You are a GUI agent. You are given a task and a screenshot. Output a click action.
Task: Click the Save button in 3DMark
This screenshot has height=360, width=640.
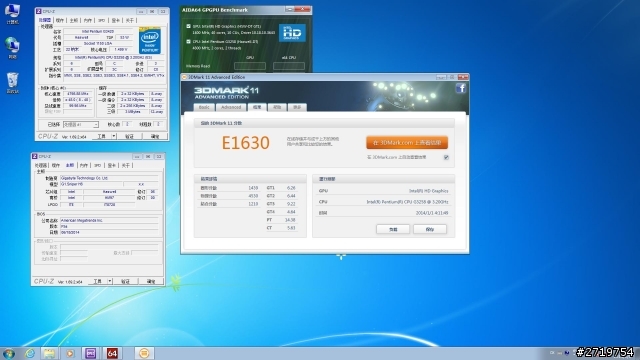(x=430, y=229)
